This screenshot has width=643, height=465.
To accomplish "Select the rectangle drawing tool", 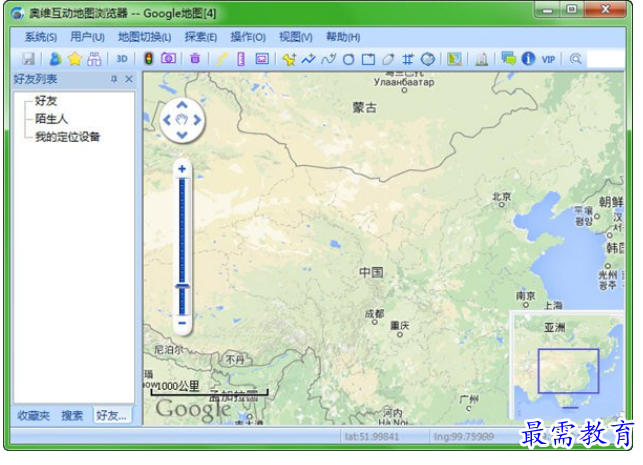I will click(x=368, y=60).
